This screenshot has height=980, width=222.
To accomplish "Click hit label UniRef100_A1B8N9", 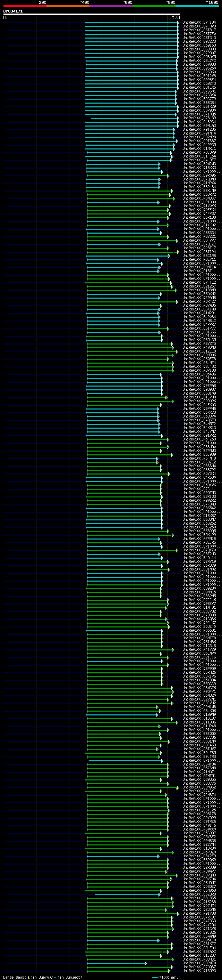I will (x=199, y=290).
